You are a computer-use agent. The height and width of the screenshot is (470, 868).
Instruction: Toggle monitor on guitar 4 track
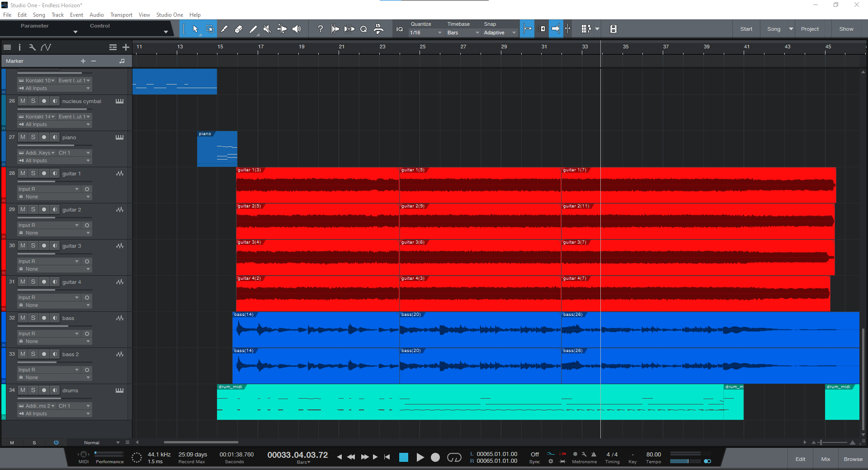click(55, 282)
